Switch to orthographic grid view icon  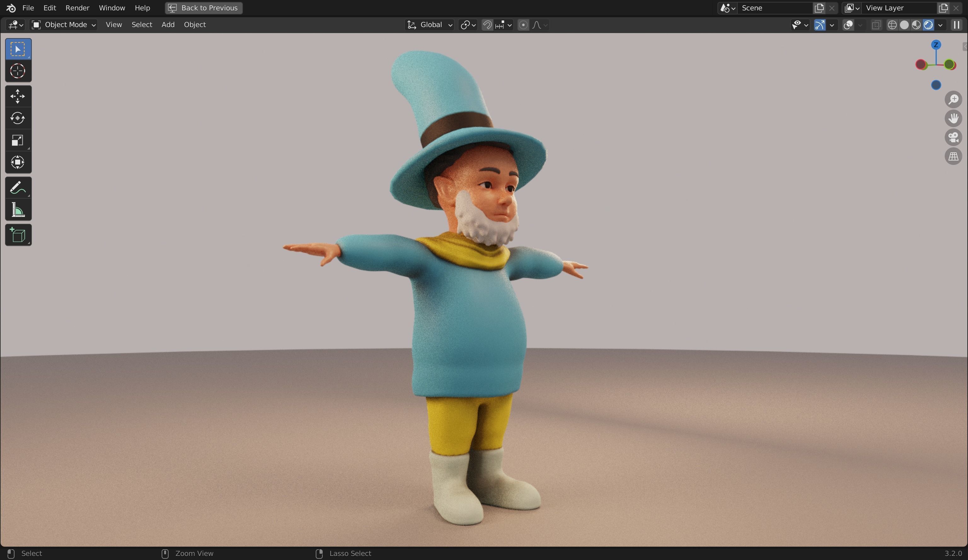click(x=953, y=156)
